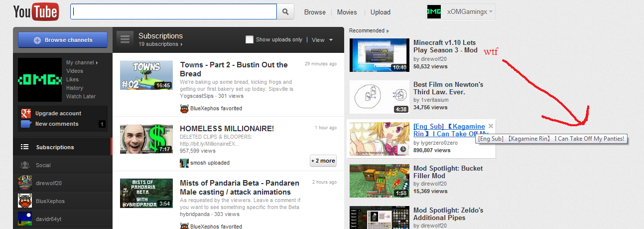Image resolution: width=644 pixels, height=229 pixels.
Task: Open Mod Spotlight: Zeldo's Additional Pipes title
Action: tap(448, 214)
